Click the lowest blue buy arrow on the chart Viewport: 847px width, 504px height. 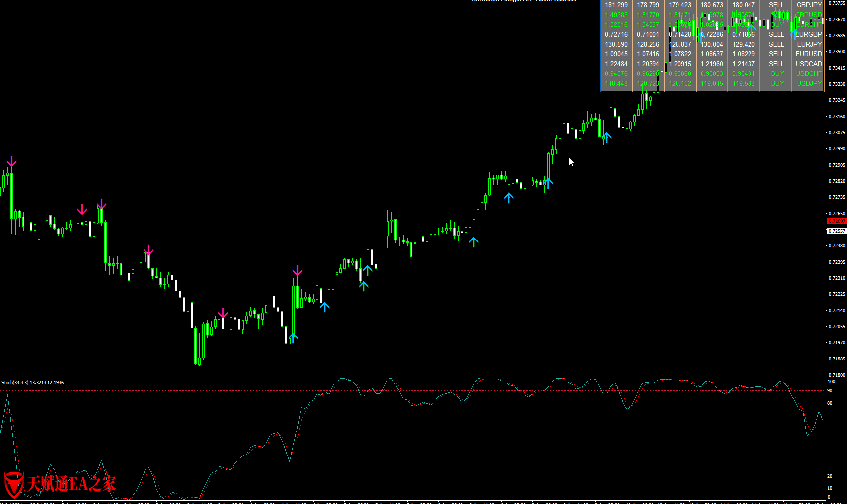point(293,337)
